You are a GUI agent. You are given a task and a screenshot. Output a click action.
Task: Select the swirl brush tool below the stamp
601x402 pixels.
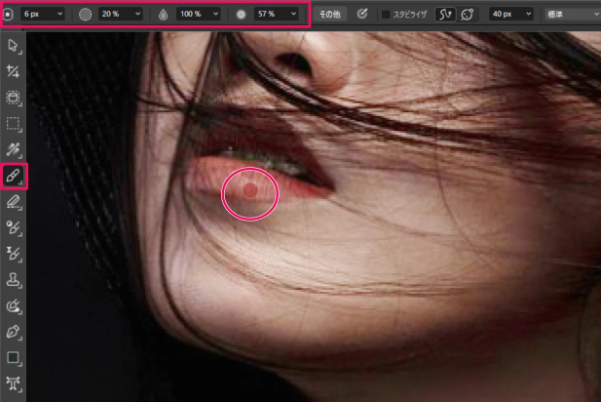pyautogui.click(x=13, y=306)
